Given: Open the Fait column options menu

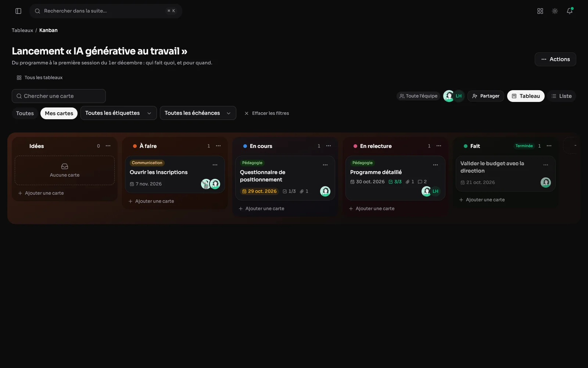Looking at the screenshot, I should [x=549, y=146].
